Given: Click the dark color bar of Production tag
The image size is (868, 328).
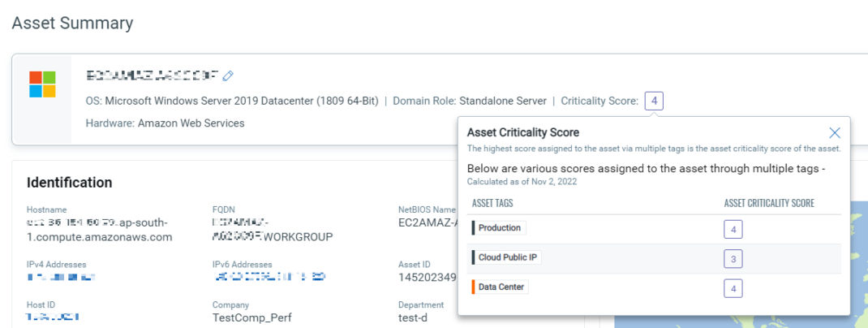Looking at the screenshot, I should click(x=473, y=228).
